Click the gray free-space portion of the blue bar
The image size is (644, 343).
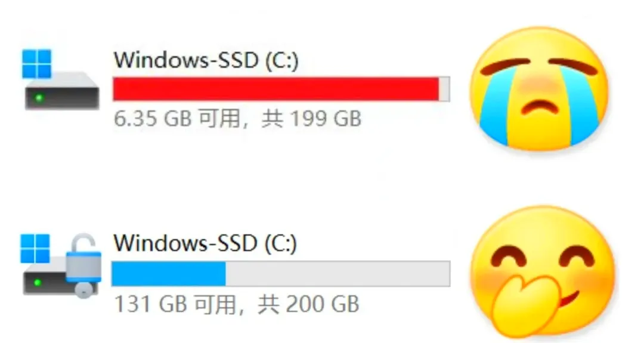click(x=338, y=274)
